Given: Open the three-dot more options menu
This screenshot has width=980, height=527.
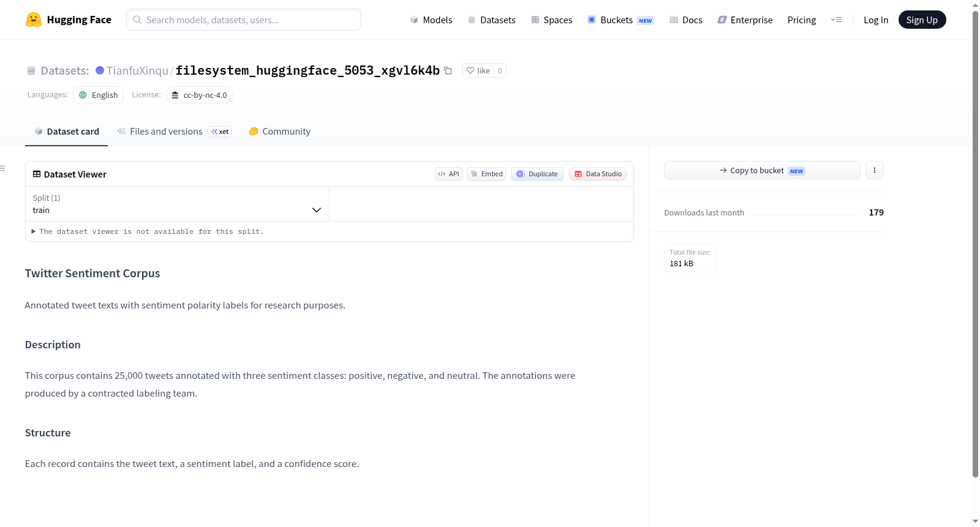Looking at the screenshot, I should pos(875,170).
